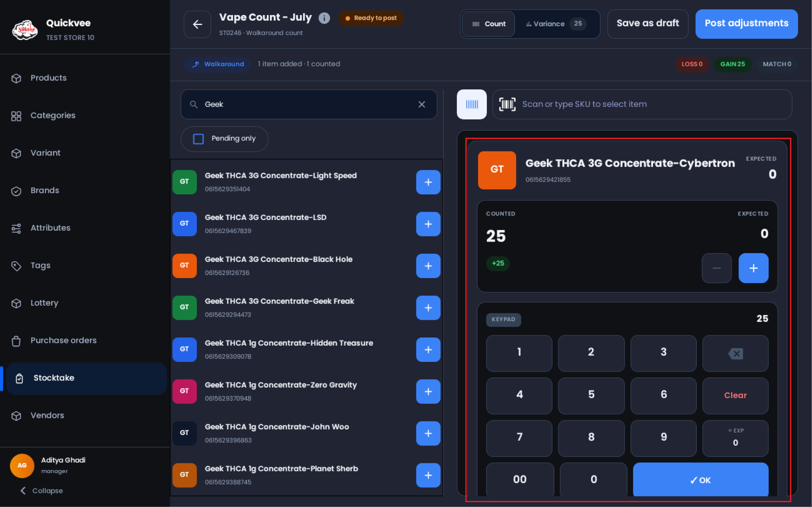Viewport: 812px width, 507px height.
Task: Add Geek THCA 1g Concentrate-John Woo item
Action: (428, 433)
